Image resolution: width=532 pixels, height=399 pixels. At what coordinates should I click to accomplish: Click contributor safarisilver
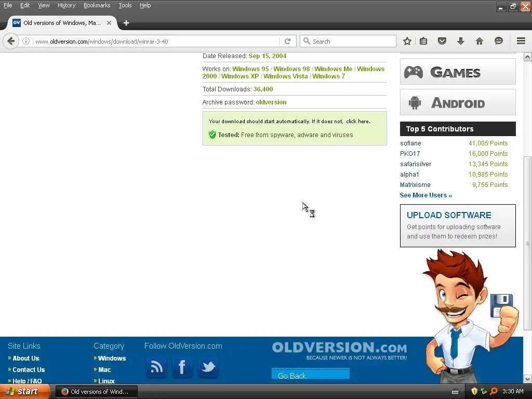point(416,164)
